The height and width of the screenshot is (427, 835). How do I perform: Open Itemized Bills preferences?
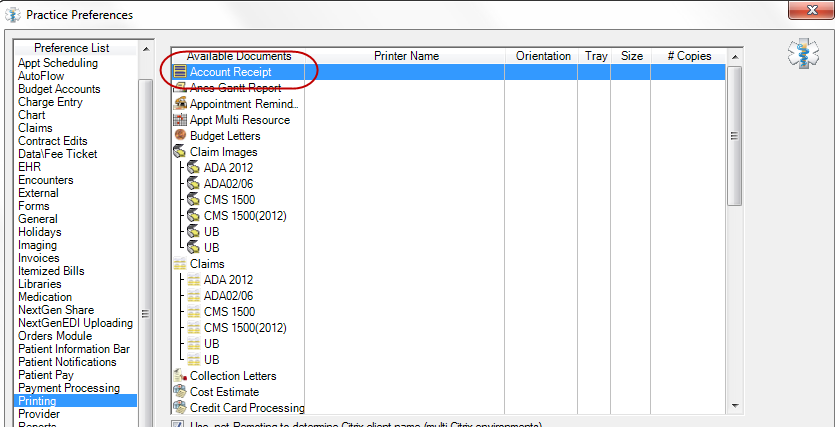pos(51,271)
